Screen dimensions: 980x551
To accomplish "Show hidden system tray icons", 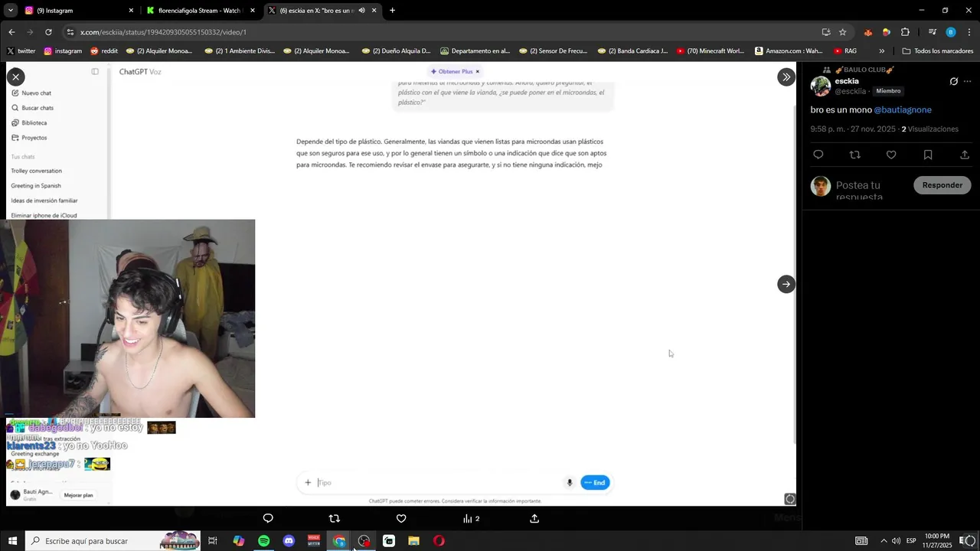I will (x=884, y=541).
